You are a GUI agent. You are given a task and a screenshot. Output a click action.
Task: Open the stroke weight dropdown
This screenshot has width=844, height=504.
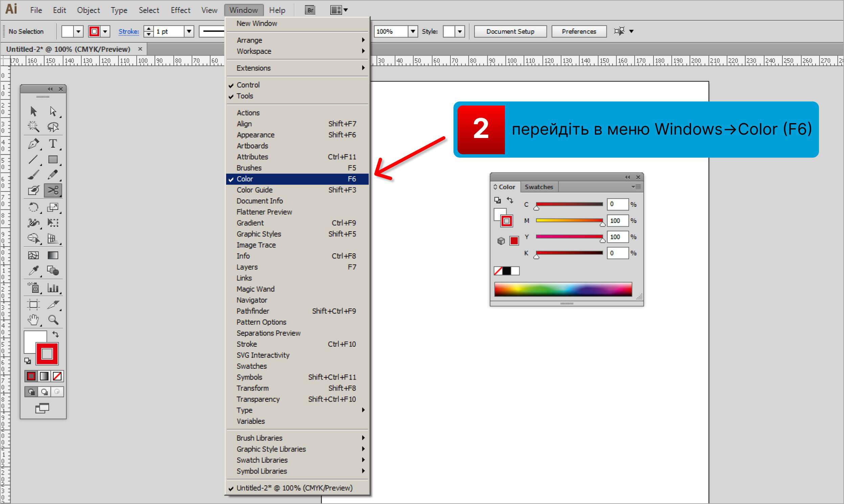tap(189, 31)
